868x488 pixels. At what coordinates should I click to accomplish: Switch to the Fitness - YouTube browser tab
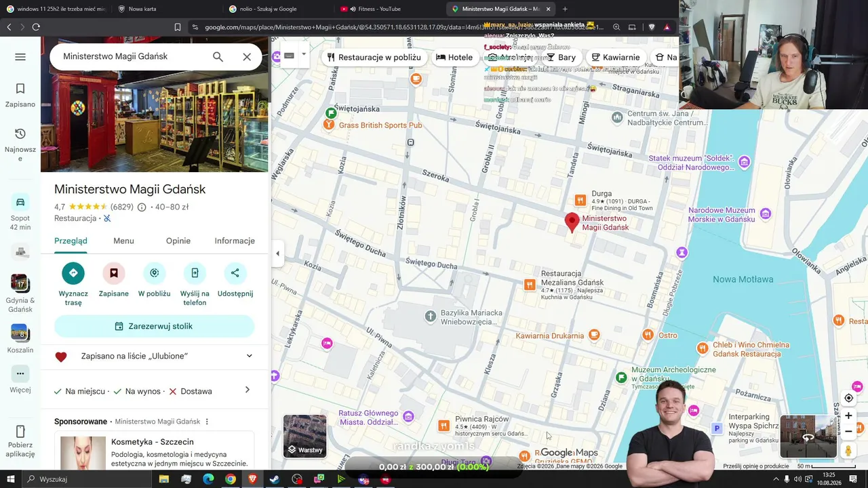pyautogui.click(x=389, y=9)
